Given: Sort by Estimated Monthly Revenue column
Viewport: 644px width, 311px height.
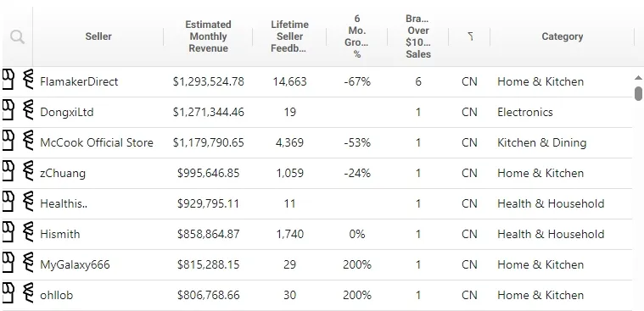Looking at the screenshot, I should pyautogui.click(x=208, y=36).
